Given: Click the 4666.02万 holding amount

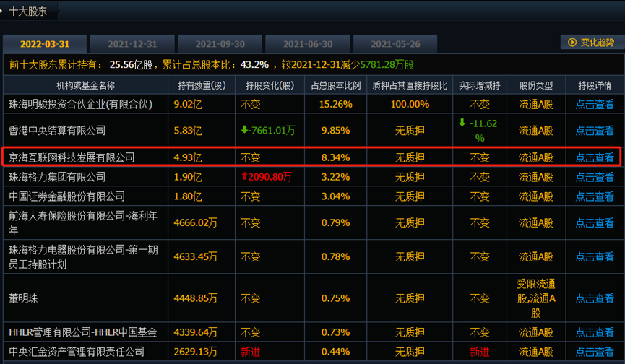Looking at the screenshot, I should tap(196, 223).
